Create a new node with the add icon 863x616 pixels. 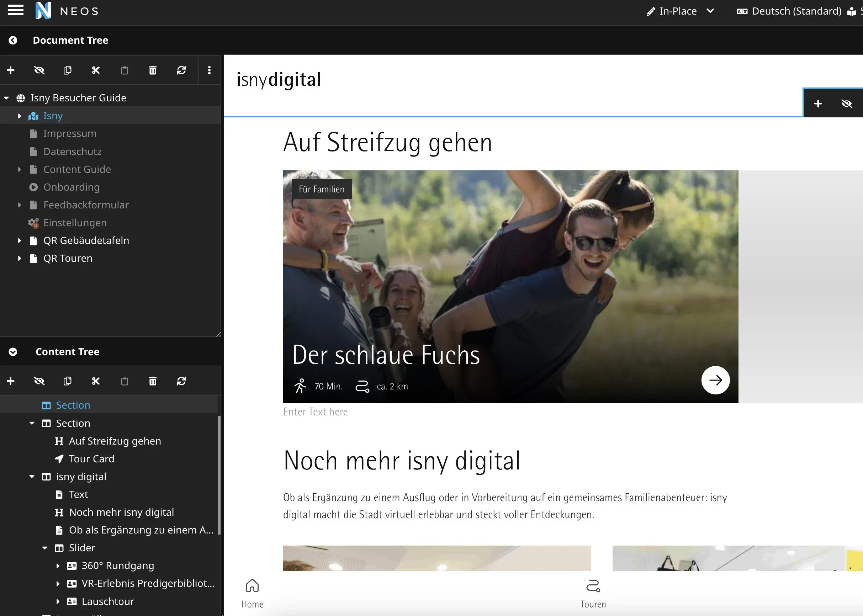pyautogui.click(x=11, y=70)
